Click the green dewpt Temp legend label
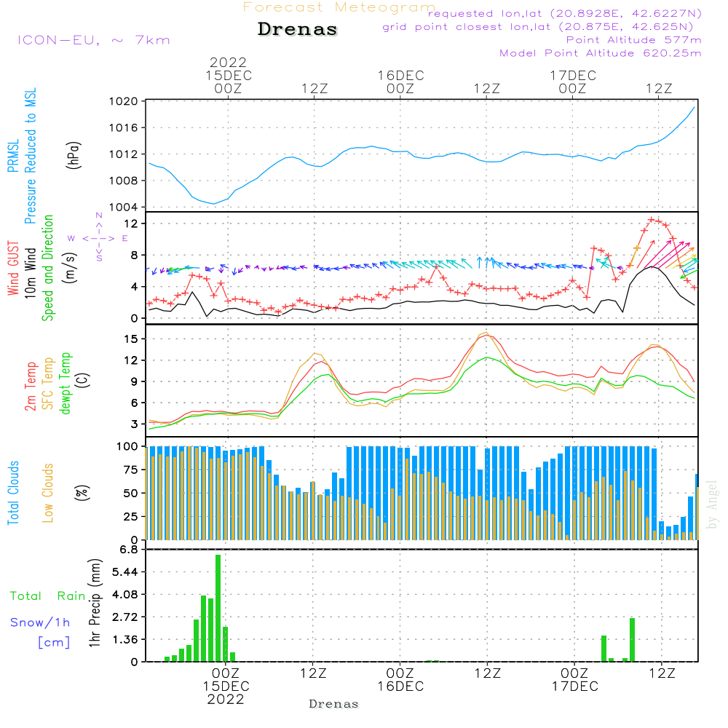The image size is (728, 728). [x=66, y=384]
